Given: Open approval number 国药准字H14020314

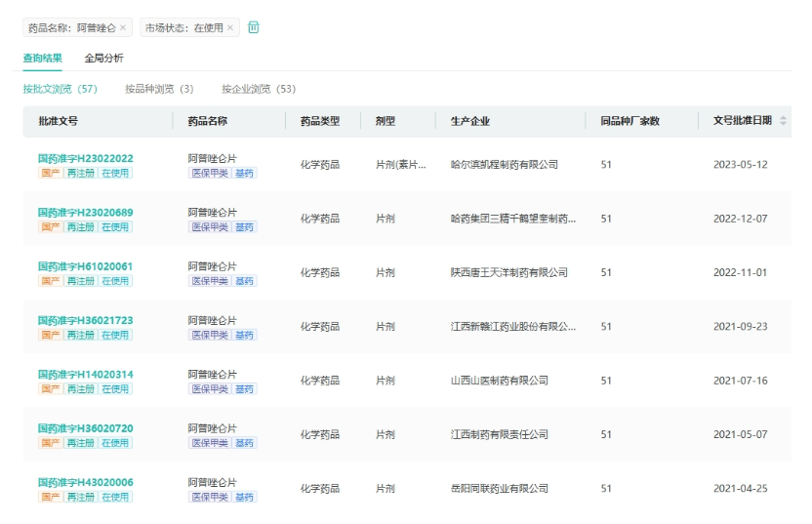Looking at the screenshot, I should point(86,375).
